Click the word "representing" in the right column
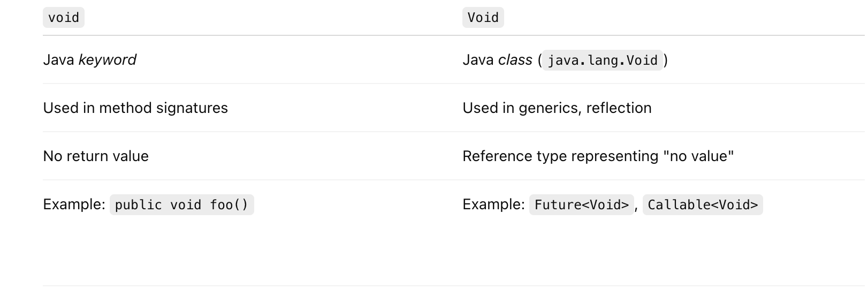Viewport: 868px width, 289px height. coord(616,156)
